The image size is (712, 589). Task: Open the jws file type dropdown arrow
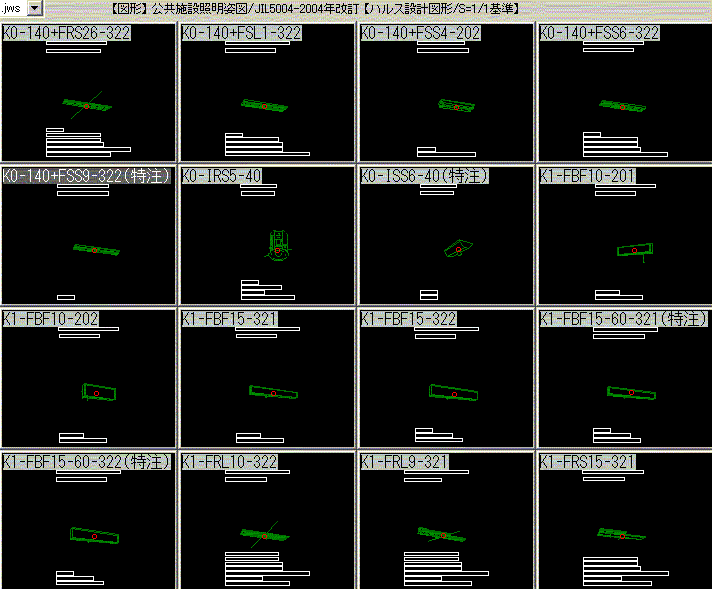tap(35, 8)
